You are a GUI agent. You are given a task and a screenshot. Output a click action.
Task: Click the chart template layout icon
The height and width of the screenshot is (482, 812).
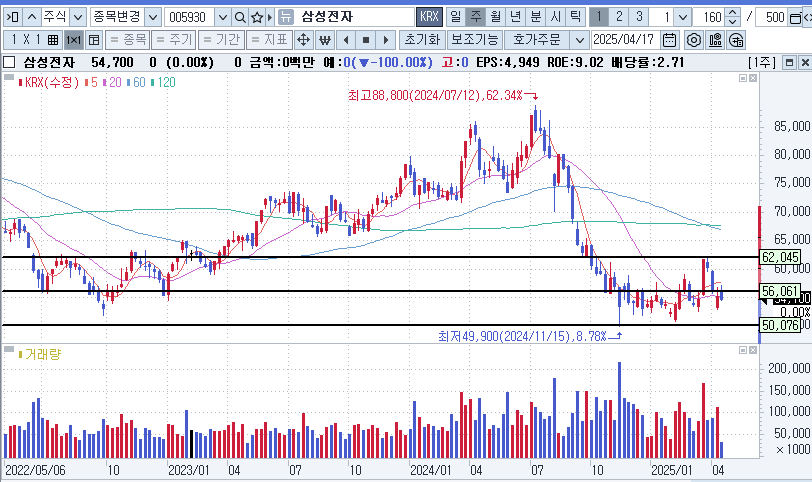tap(94, 40)
